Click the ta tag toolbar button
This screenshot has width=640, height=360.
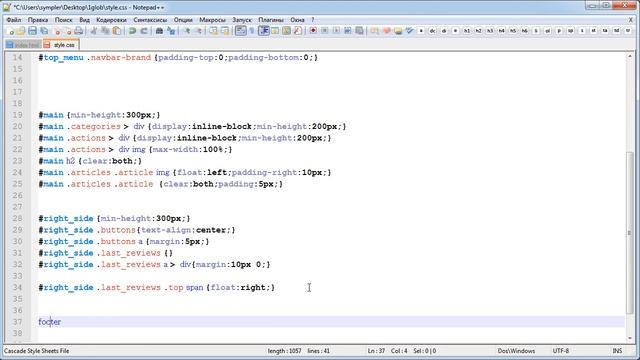point(605,31)
